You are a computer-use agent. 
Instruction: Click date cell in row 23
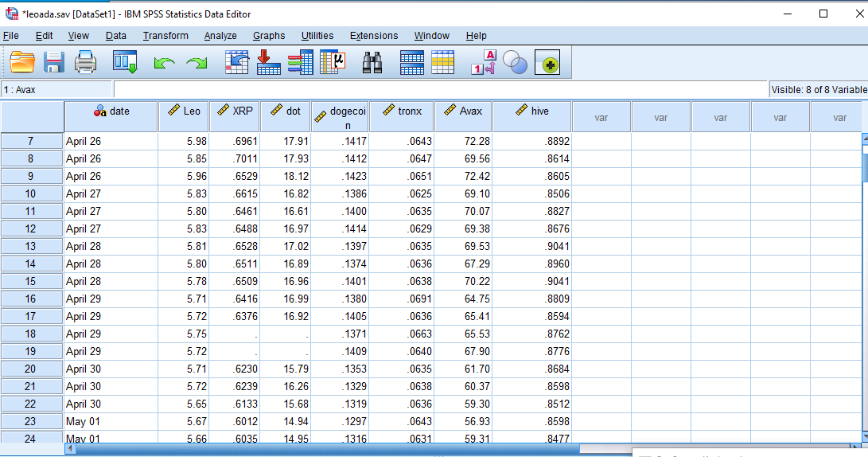(x=111, y=421)
